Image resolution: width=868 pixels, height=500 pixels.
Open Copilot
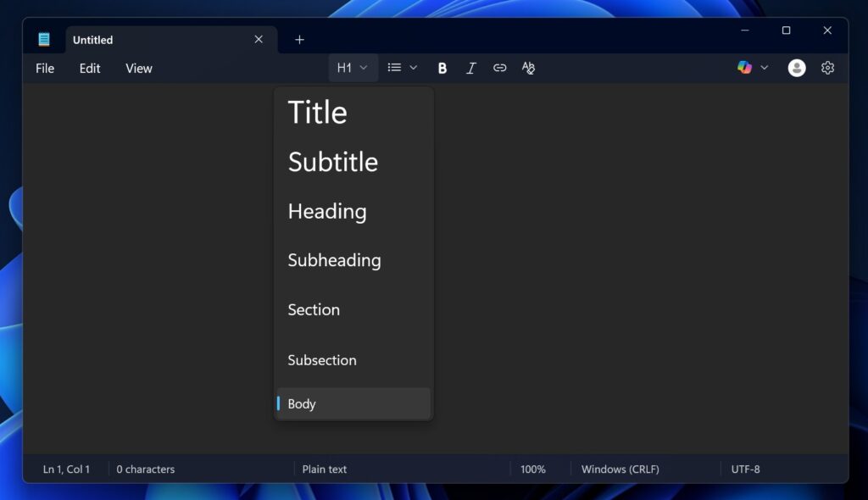click(744, 68)
